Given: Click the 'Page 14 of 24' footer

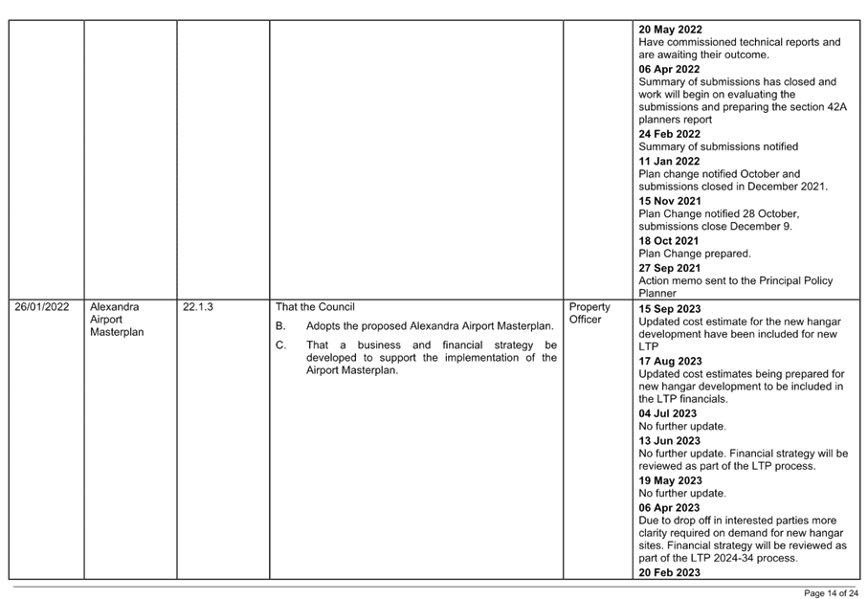Looking at the screenshot, I should click(831, 593).
